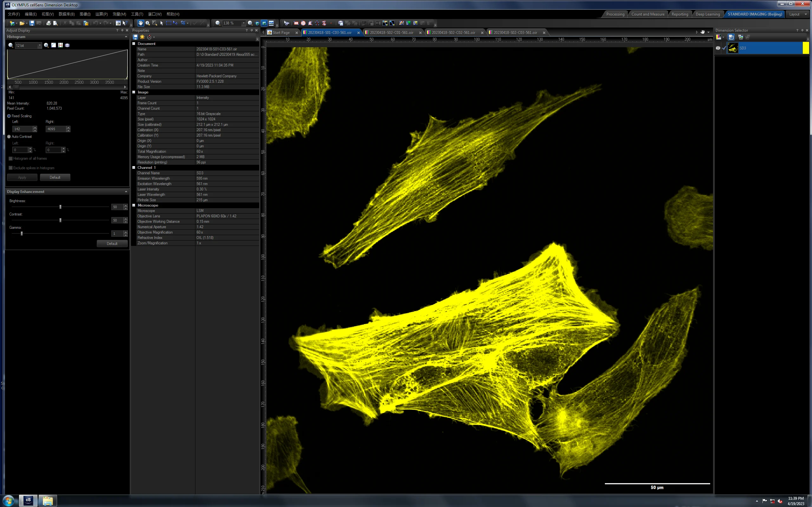Open the 12 bit histogram range dropdown
Image resolution: width=812 pixels, height=507 pixels.
pyautogui.click(x=40, y=45)
